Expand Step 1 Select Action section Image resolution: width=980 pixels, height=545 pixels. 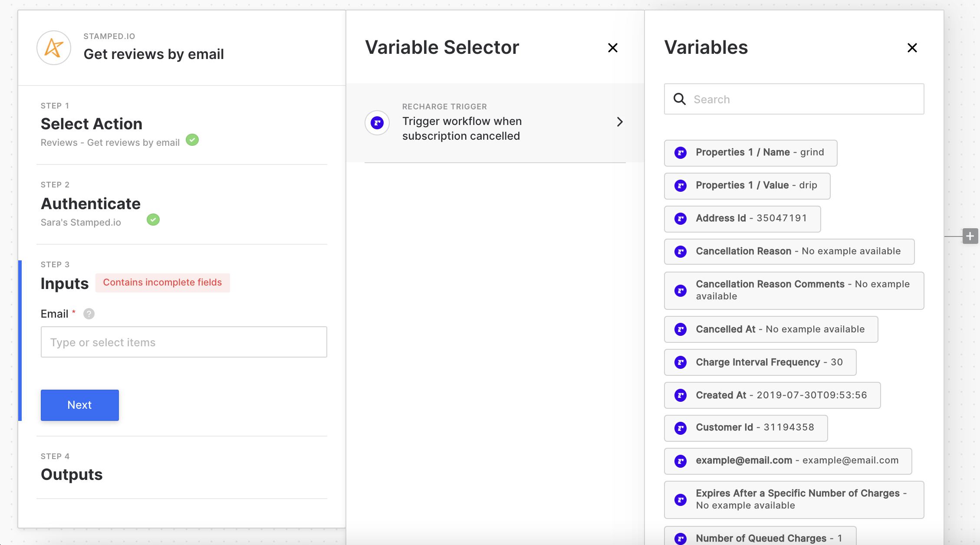(92, 124)
